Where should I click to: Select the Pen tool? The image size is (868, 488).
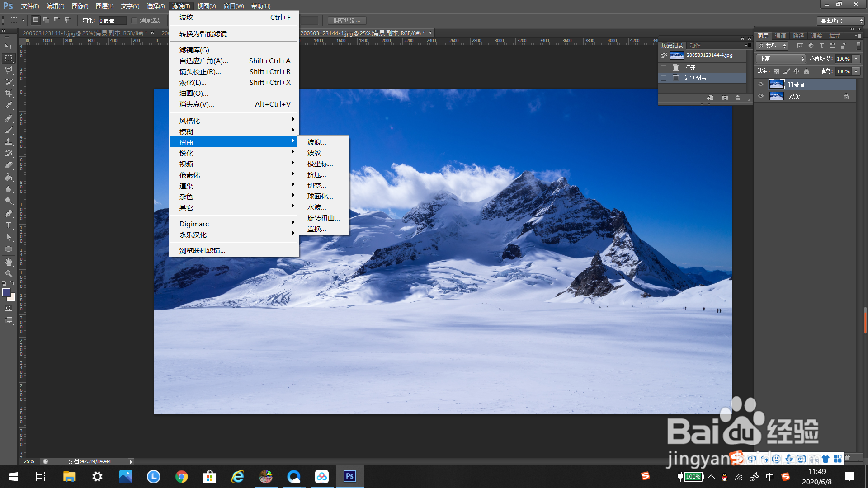(9, 214)
